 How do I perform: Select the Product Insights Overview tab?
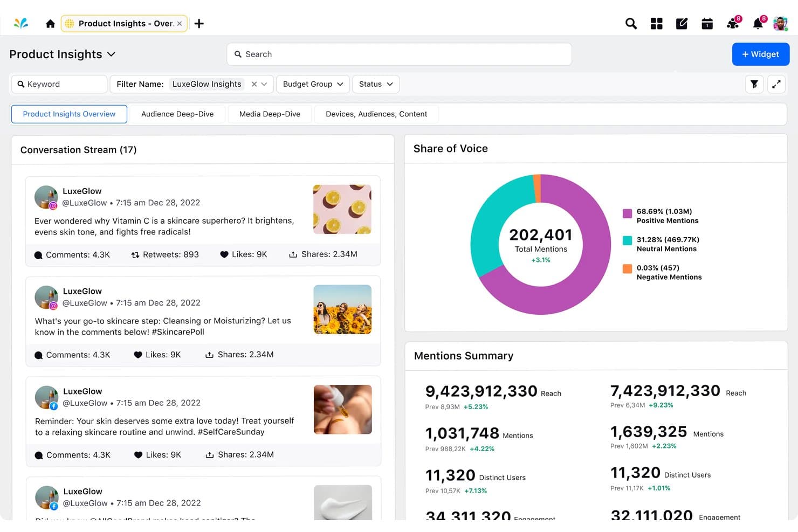(69, 114)
